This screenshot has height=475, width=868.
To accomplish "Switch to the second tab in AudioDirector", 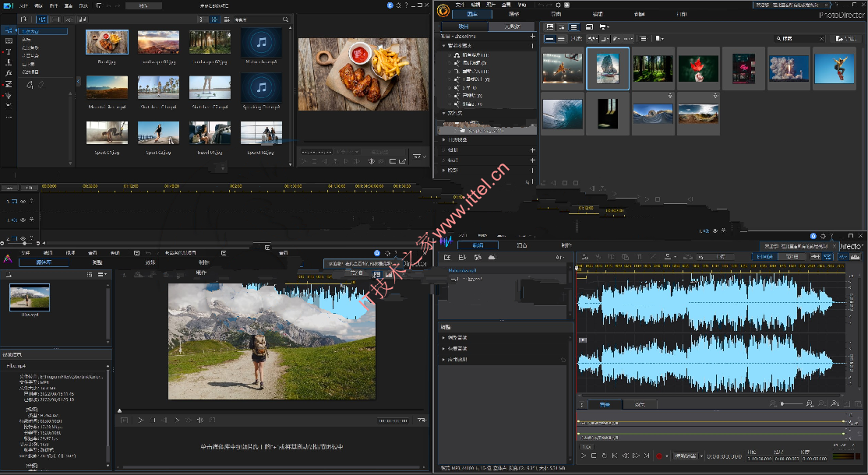I will (521, 245).
